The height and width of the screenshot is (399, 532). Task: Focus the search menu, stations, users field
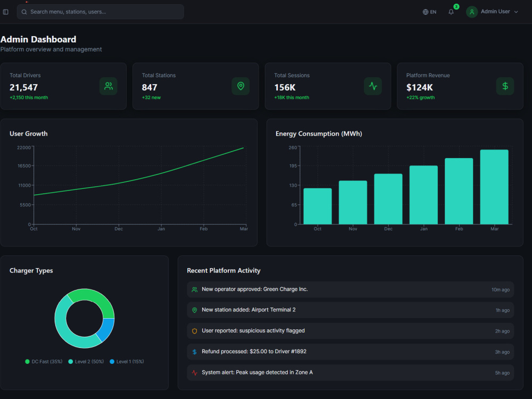coord(101,12)
